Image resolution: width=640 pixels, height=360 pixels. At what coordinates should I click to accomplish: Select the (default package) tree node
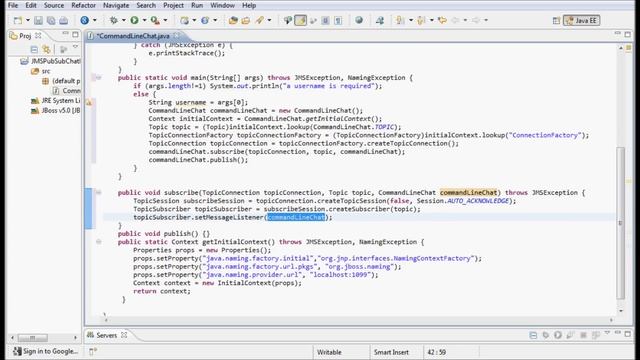pyautogui.click(x=61, y=81)
